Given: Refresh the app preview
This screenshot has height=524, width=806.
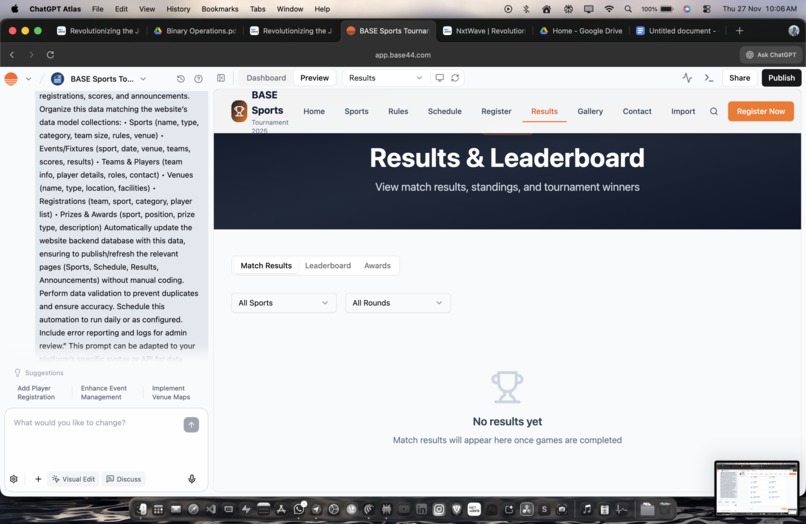Looking at the screenshot, I should (455, 78).
